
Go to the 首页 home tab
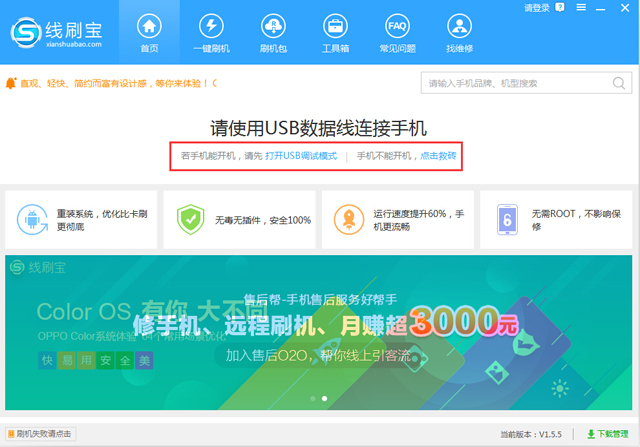coord(149,33)
